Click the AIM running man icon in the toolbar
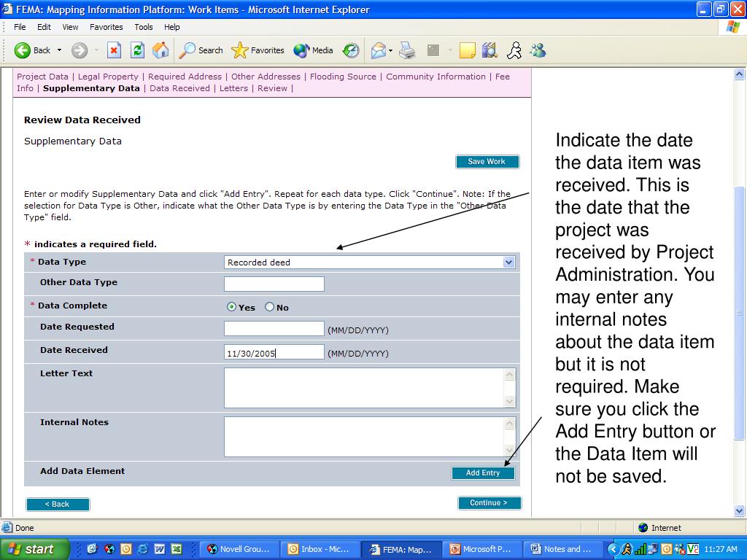The height and width of the screenshot is (560, 747). coord(514,50)
